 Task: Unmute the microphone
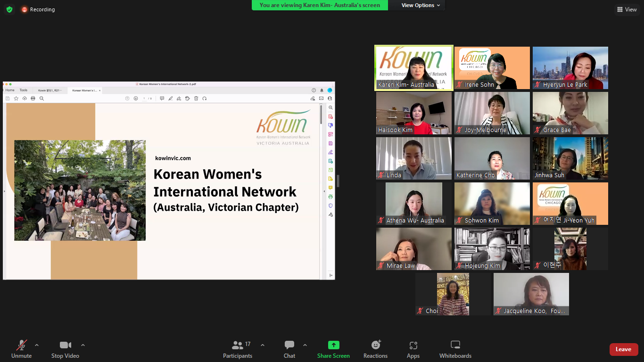tap(22, 349)
